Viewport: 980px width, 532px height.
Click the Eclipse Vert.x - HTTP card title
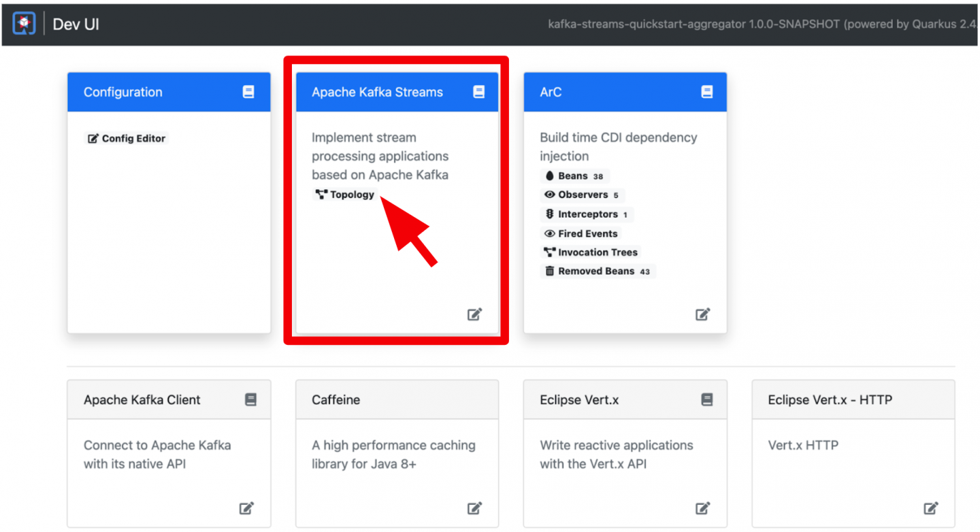coord(830,400)
